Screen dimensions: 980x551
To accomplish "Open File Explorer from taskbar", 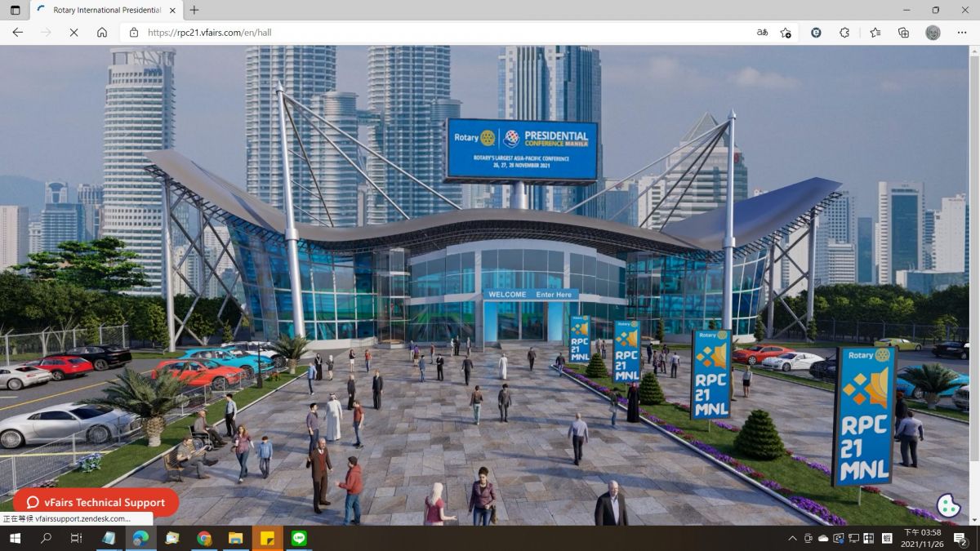I will [x=235, y=538].
